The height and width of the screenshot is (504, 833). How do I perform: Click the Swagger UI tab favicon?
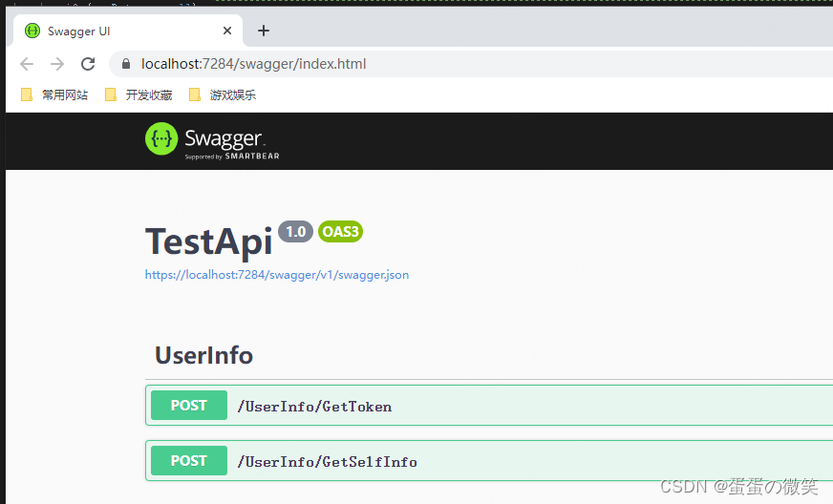coord(32,31)
